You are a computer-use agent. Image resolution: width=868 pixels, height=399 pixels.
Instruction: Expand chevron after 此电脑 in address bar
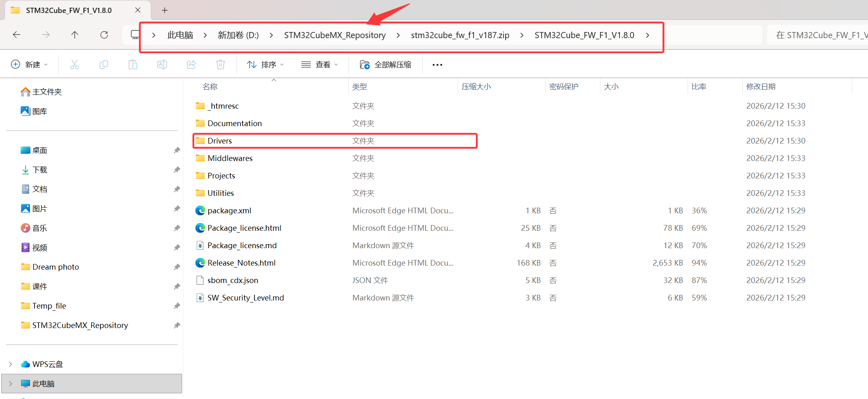tap(206, 35)
